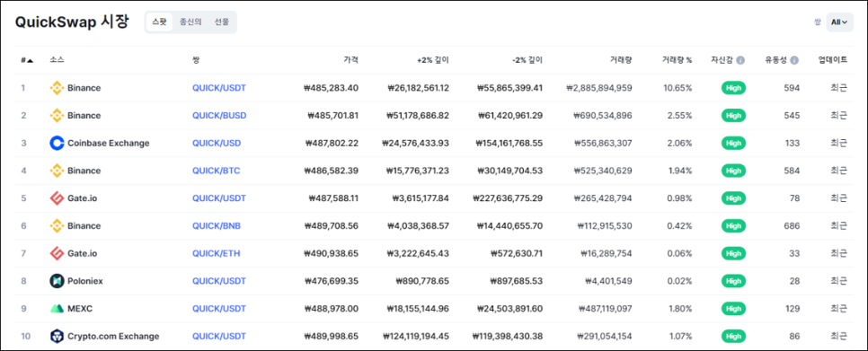Switch to the 종신의 tab
The height and width of the screenshot is (351, 868).
click(x=190, y=22)
